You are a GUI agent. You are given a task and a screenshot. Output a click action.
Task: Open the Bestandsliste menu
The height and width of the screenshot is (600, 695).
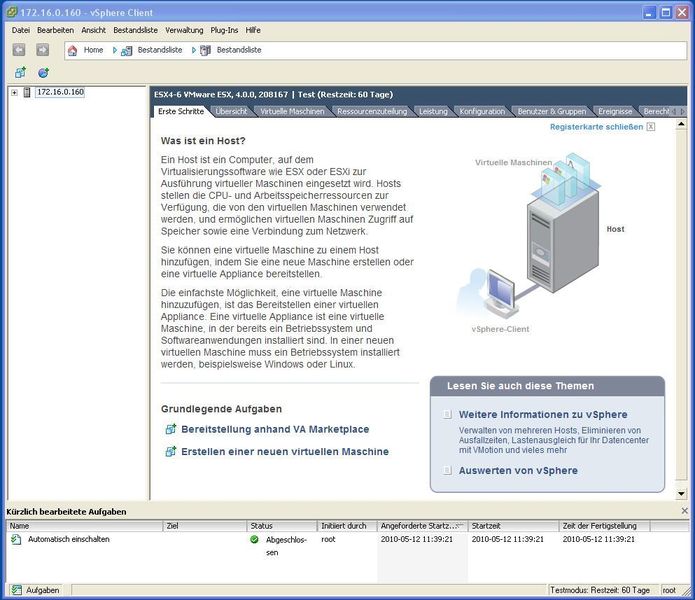[136, 30]
